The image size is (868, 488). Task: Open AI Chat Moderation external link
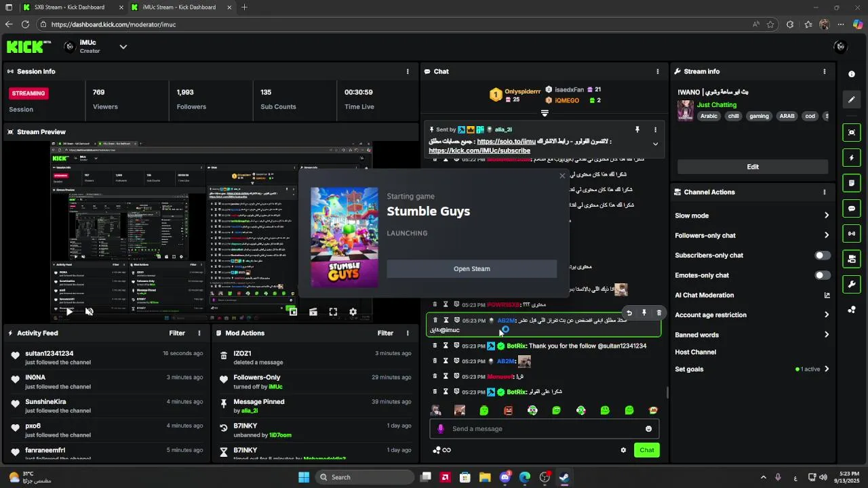pos(827,296)
